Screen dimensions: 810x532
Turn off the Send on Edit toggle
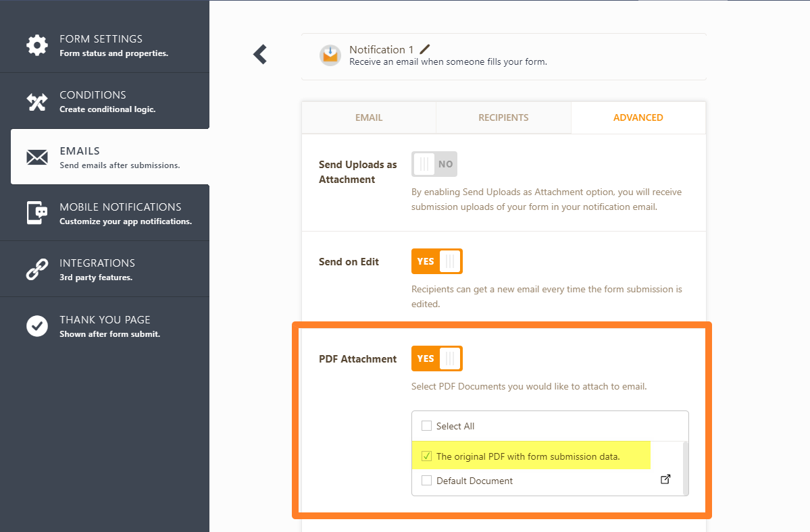point(436,261)
